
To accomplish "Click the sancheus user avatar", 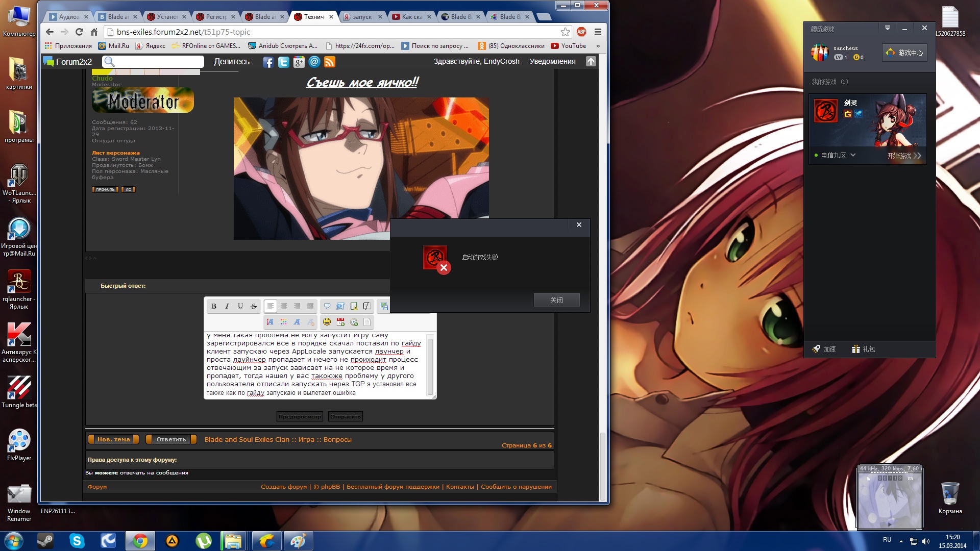I will point(820,52).
